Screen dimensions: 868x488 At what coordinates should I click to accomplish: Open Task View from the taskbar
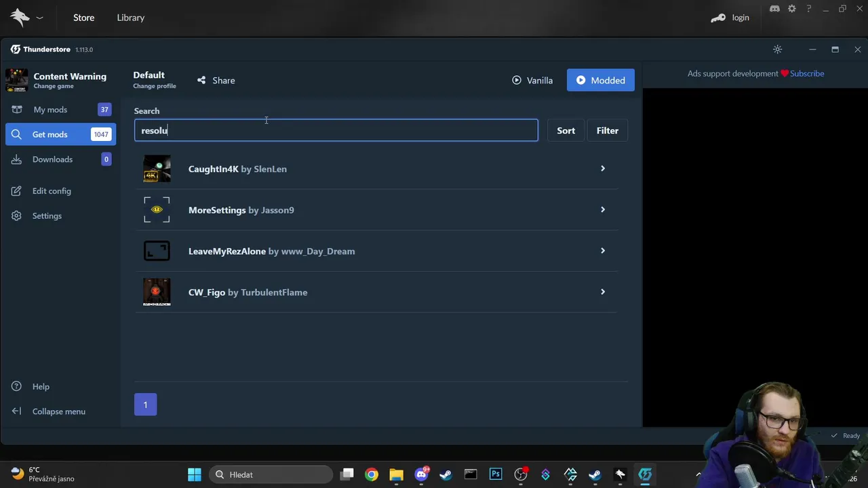(347, 474)
